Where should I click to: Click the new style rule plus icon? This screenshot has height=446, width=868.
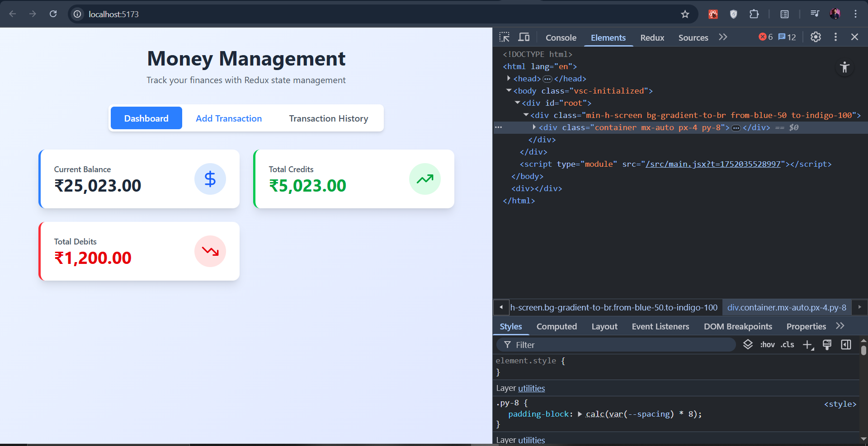tap(808, 345)
